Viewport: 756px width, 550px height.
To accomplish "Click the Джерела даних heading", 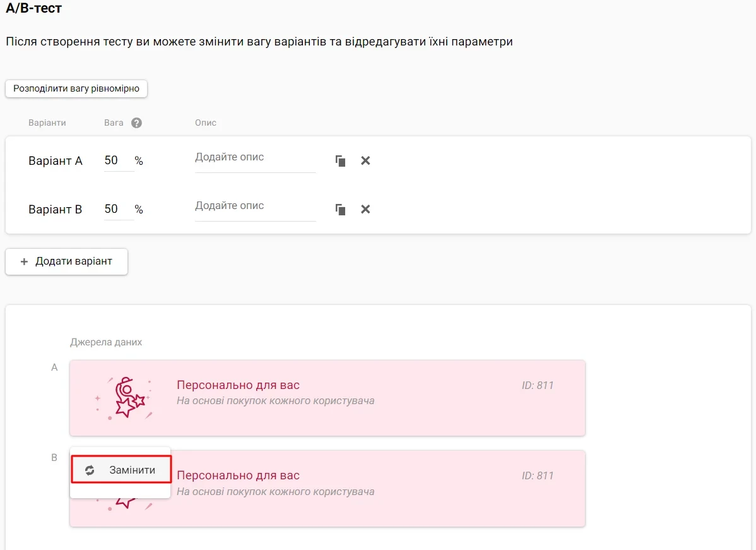I will (x=106, y=342).
